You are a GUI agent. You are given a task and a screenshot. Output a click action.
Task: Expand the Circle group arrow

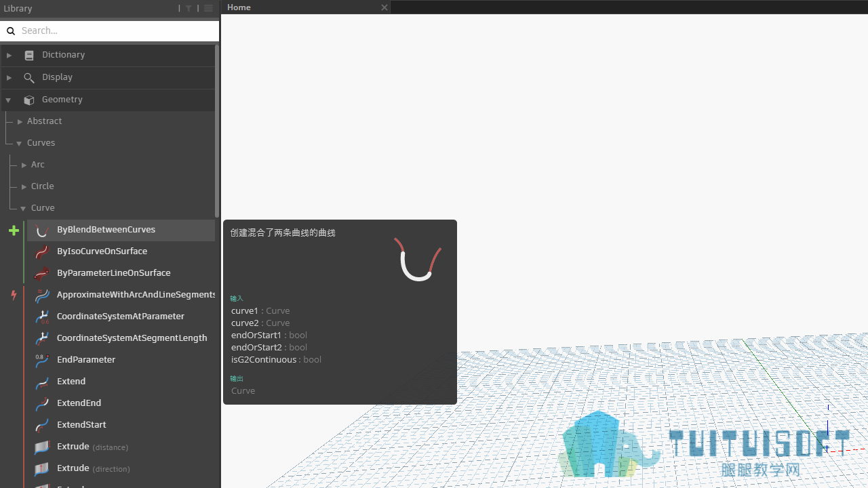coord(24,186)
